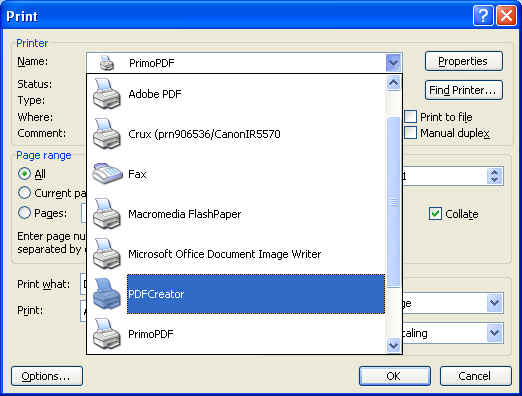Click the printer list scroll down arrow
The image size is (522, 396).
pos(393,345)
